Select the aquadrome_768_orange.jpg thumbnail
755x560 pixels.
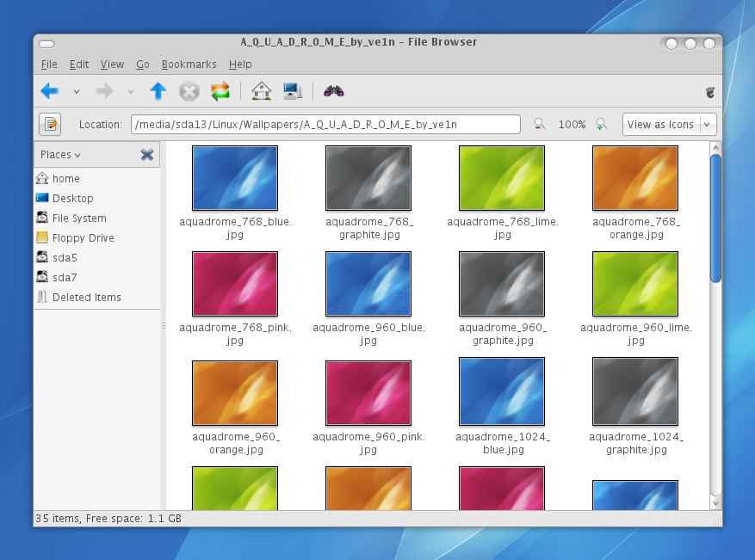[x=635, y=178]
